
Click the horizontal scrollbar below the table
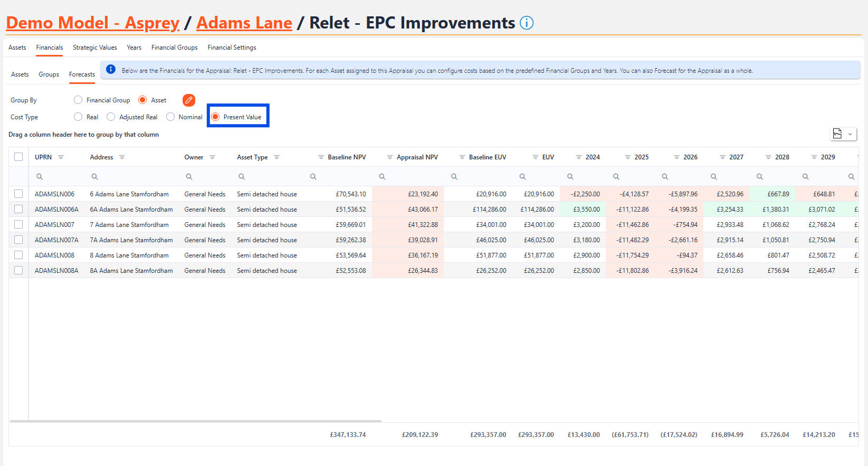[x=195, y=421]
